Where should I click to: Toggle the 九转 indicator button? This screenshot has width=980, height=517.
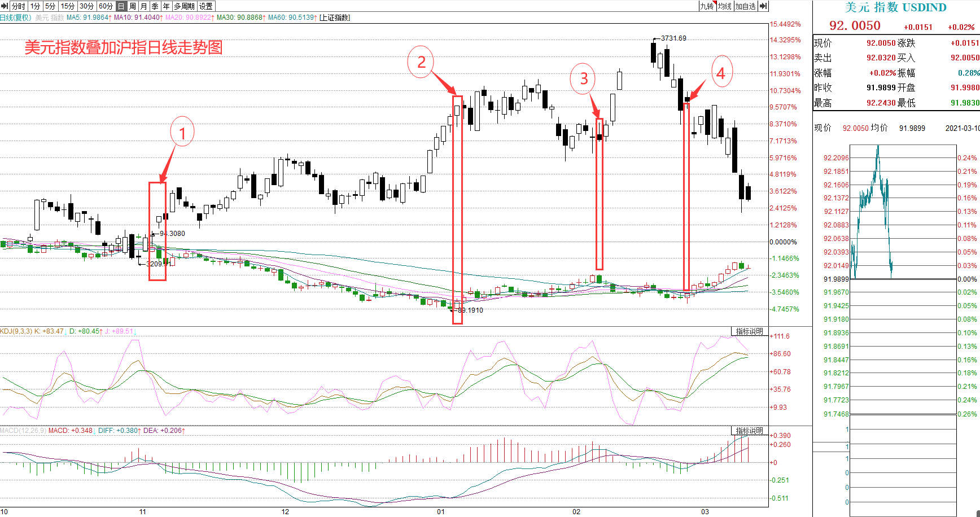pos(707,6)
